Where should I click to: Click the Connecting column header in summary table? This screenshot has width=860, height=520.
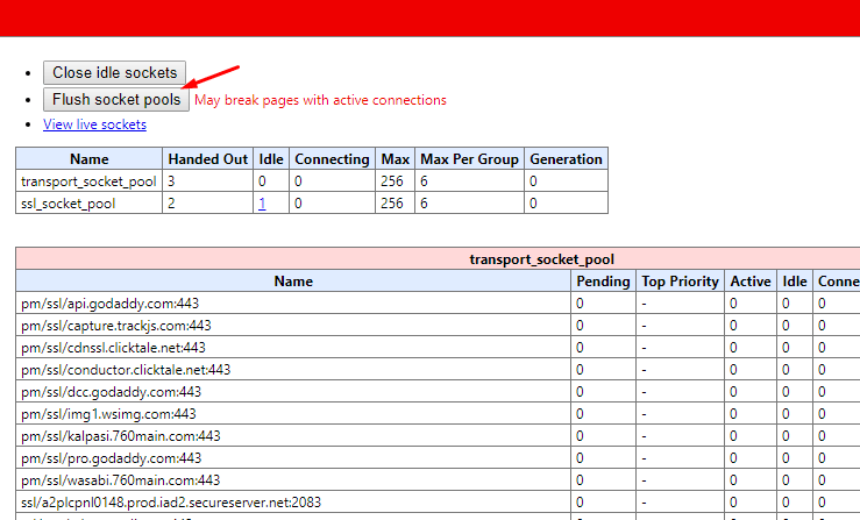point(332,159)
